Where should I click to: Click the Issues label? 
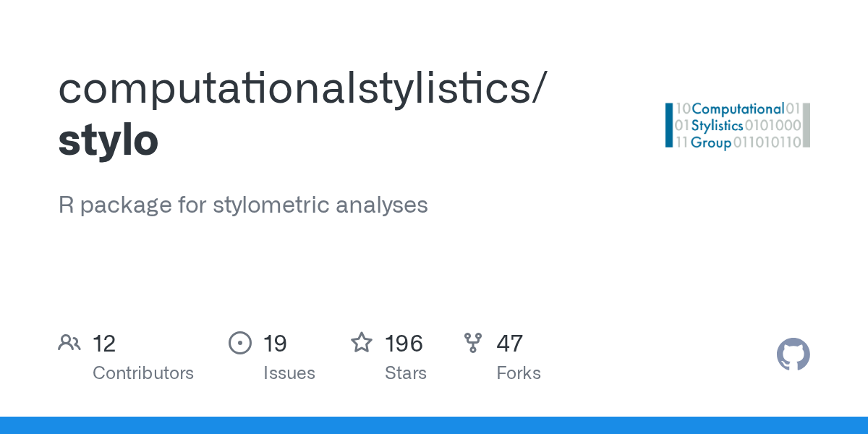(x=289, y=373)
